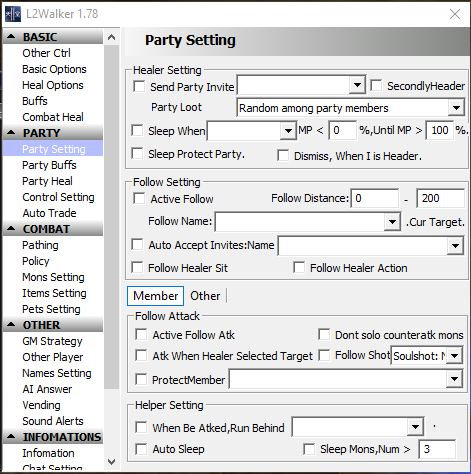This screenshot has height=474, width=471.
Task: Open Vending page
Action: (x=41, y=405)
